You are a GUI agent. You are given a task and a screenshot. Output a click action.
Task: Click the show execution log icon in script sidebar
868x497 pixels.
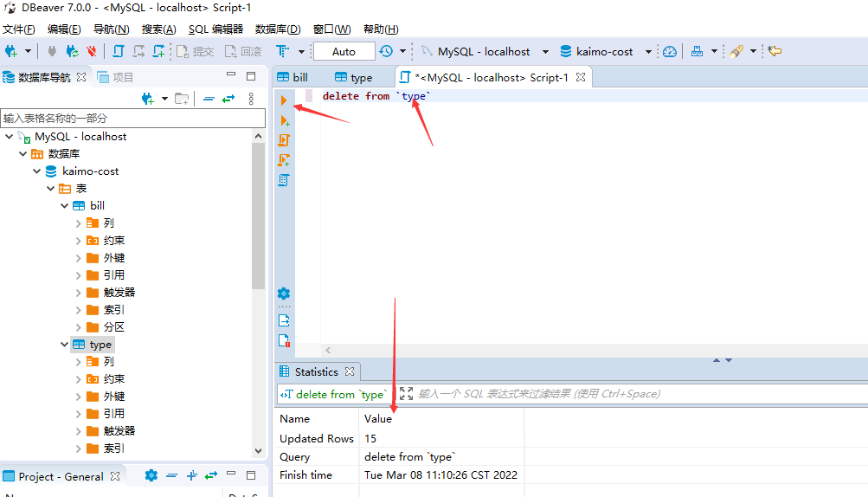click(284, 341)
